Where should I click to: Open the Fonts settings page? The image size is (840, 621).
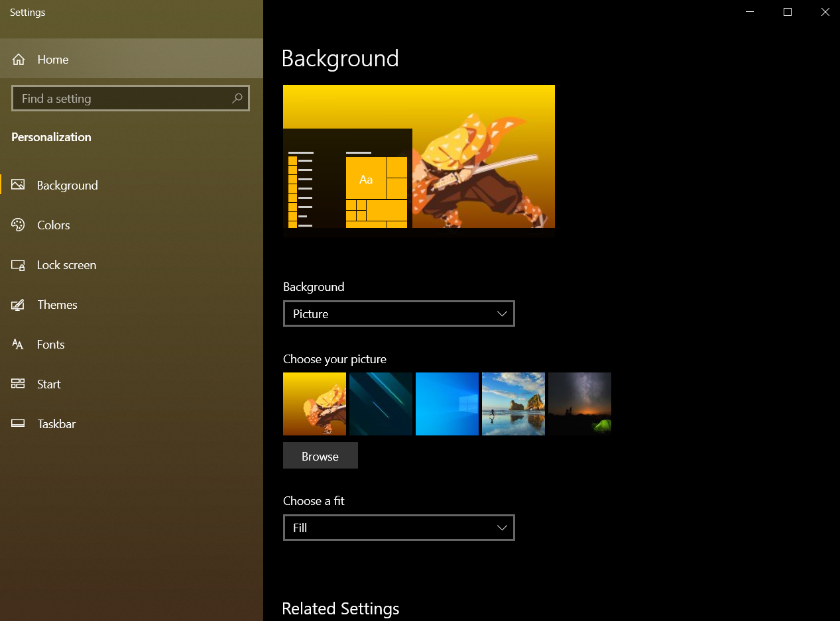[x=131, y=345]
